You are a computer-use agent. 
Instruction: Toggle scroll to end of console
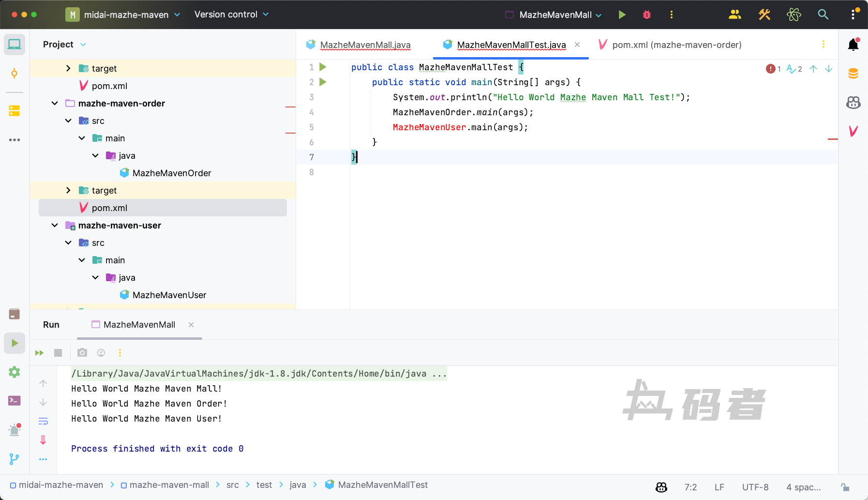click(43, 440)
